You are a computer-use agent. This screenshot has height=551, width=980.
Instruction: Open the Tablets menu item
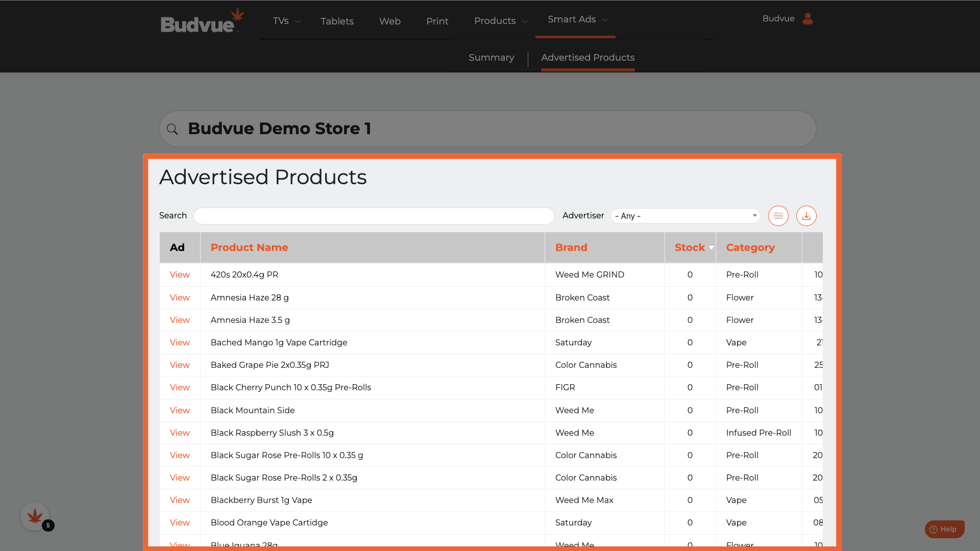pos(337,21)
